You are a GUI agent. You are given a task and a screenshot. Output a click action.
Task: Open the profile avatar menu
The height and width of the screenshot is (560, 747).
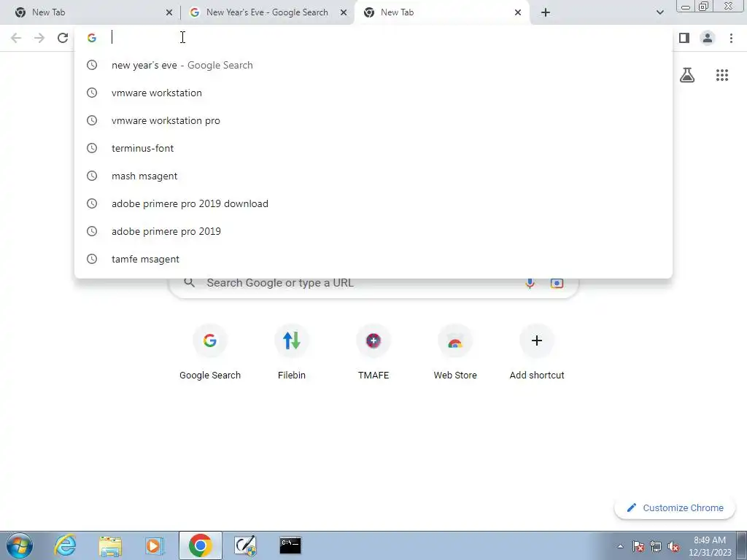708,38
